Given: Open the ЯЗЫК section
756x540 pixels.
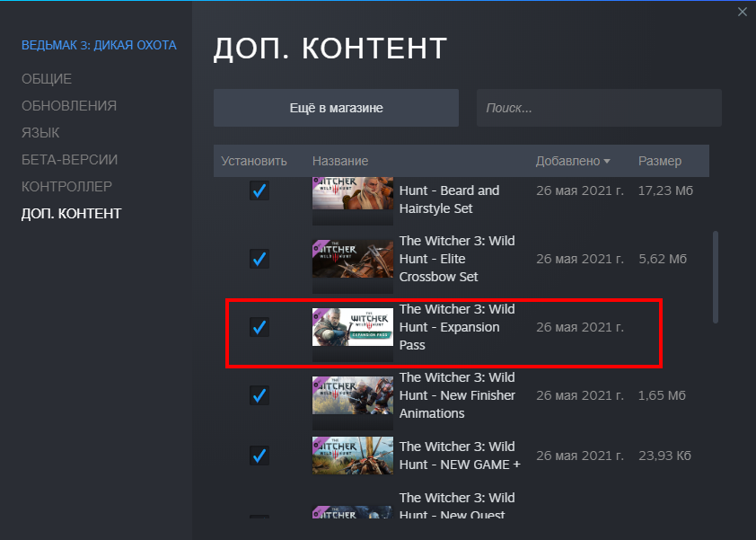Looking at the screenshot, I should 40,133.
